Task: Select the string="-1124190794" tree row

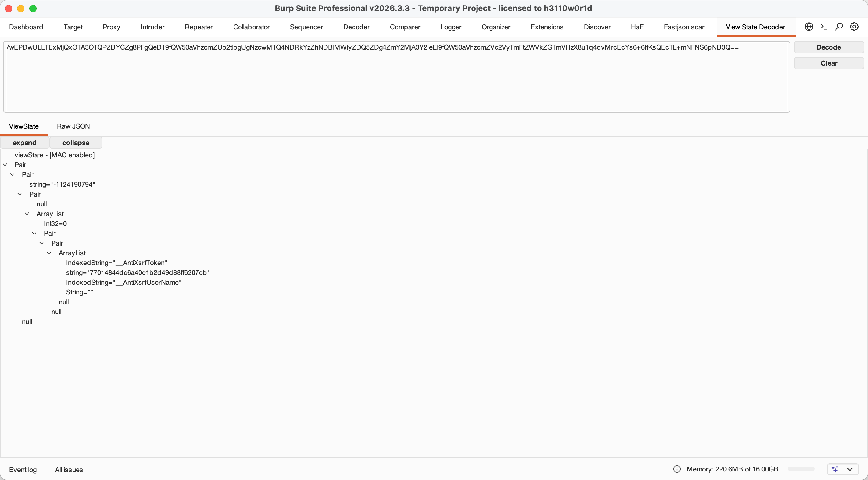Action: point(62,184)
